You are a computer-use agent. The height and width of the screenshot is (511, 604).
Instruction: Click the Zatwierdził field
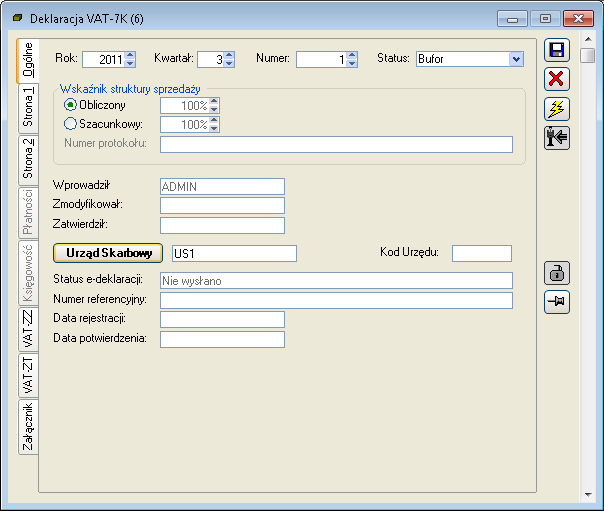tap(222, 225)
